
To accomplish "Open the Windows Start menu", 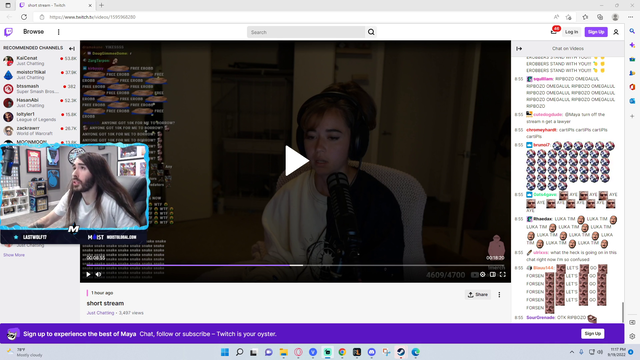I will [x=225, y=352].
